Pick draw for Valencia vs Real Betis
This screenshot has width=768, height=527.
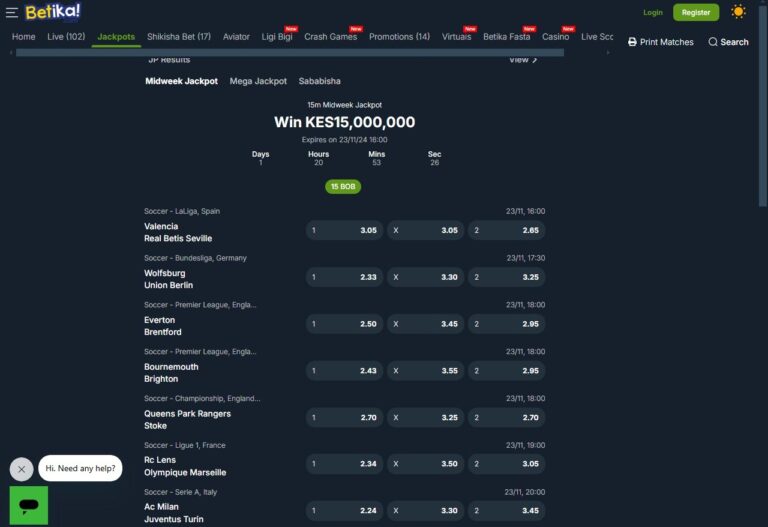tap(426, 230)
